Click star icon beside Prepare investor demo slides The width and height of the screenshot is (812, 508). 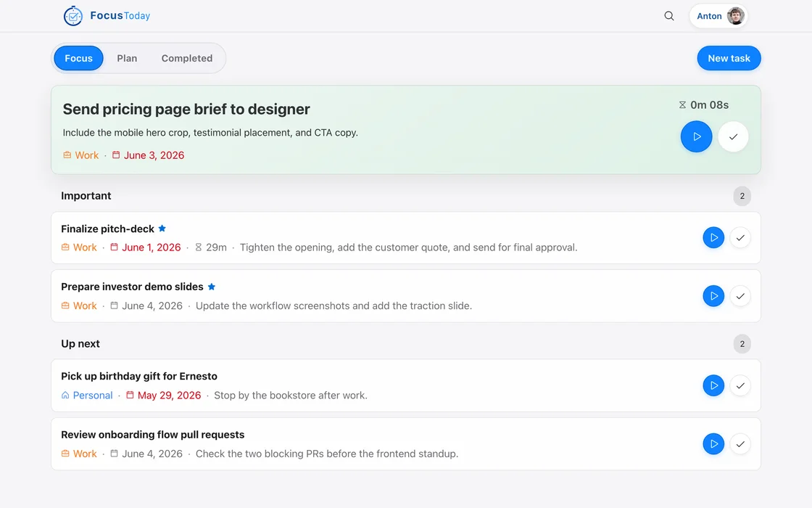click(x=211, y=286)
